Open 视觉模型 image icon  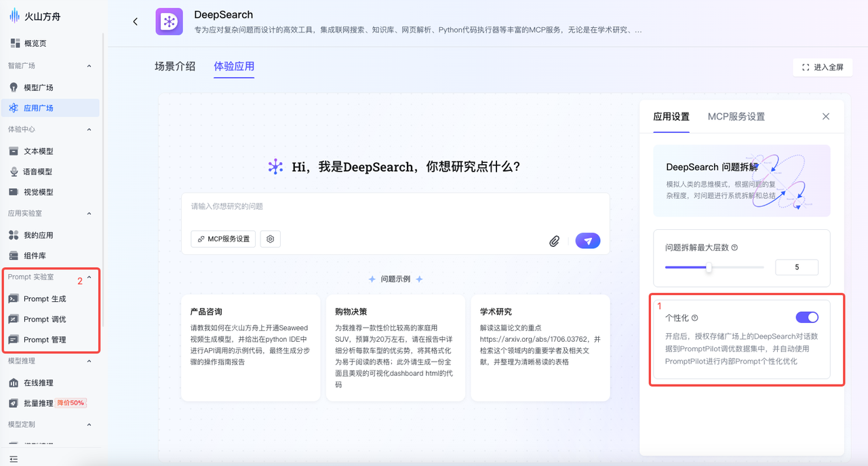coord(14,192)
